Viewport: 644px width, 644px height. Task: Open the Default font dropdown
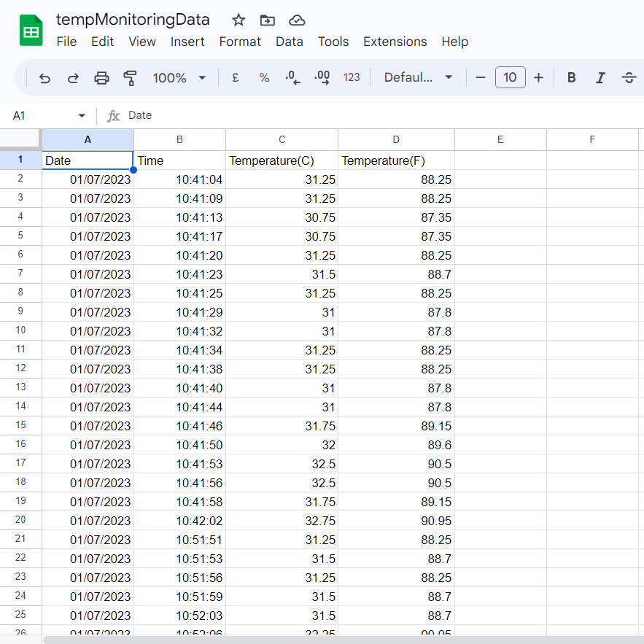click(x=418, y=77)
